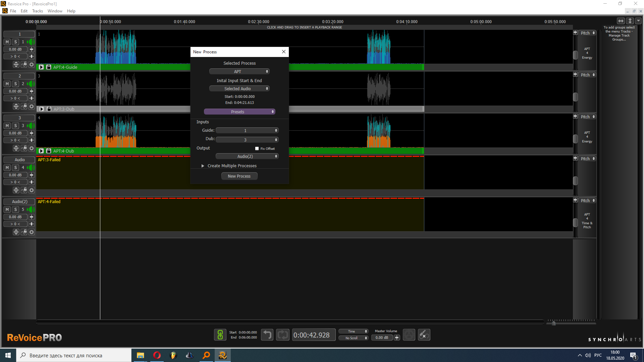Open the Edit menu

[24, 11]
